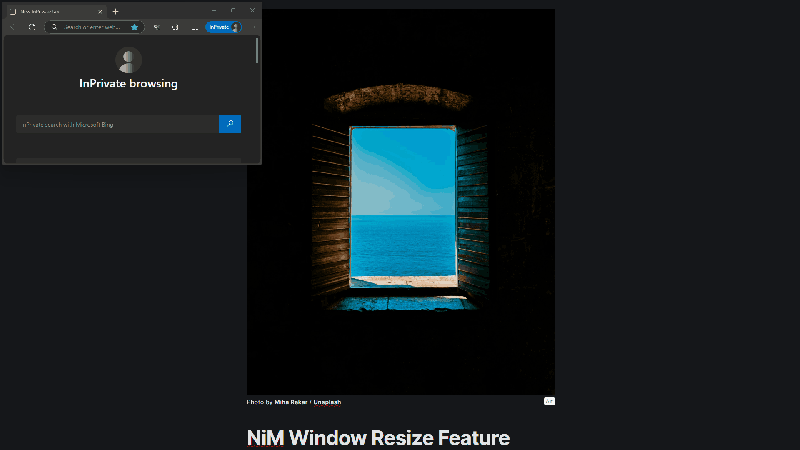
Task: Click the InPrivate search with Bing field
Action: click(117, 124)
